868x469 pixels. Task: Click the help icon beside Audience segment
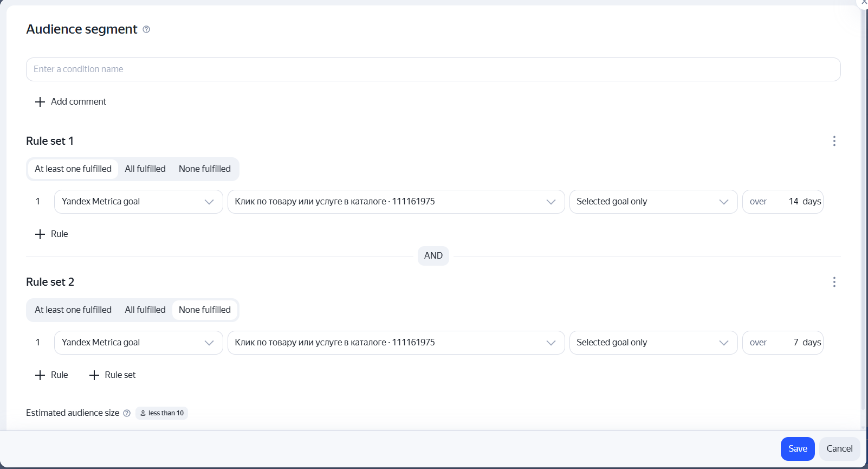click(x=146, y=29)
